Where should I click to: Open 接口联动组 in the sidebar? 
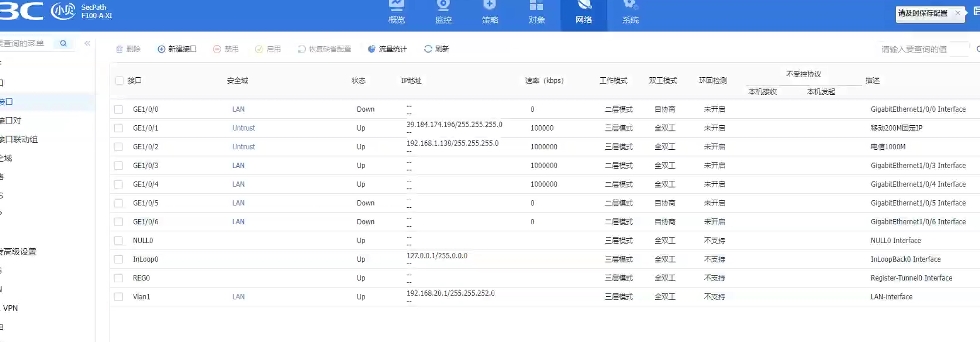(19, 139)
